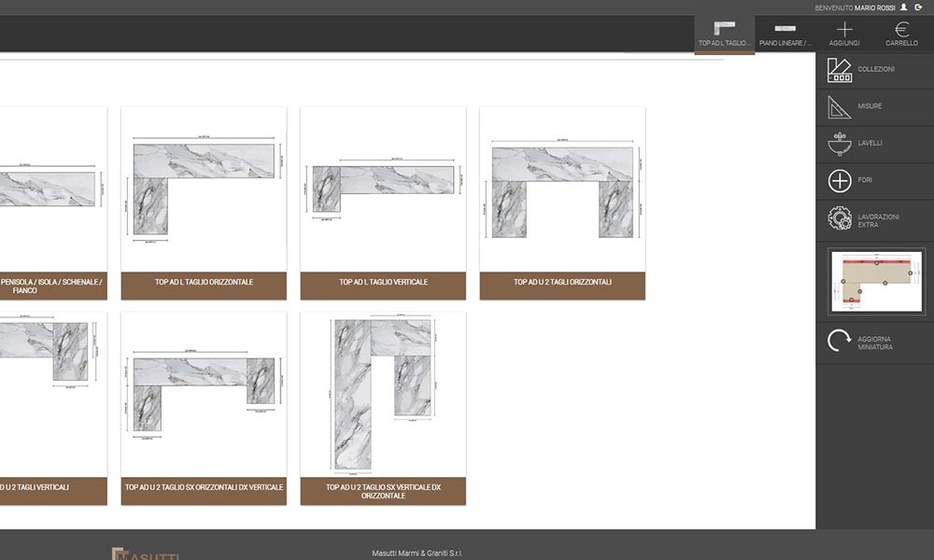The height and width of the screenshot is (560, 934).
Task: Open the Fori circle-plus icon
Action: 840,180
